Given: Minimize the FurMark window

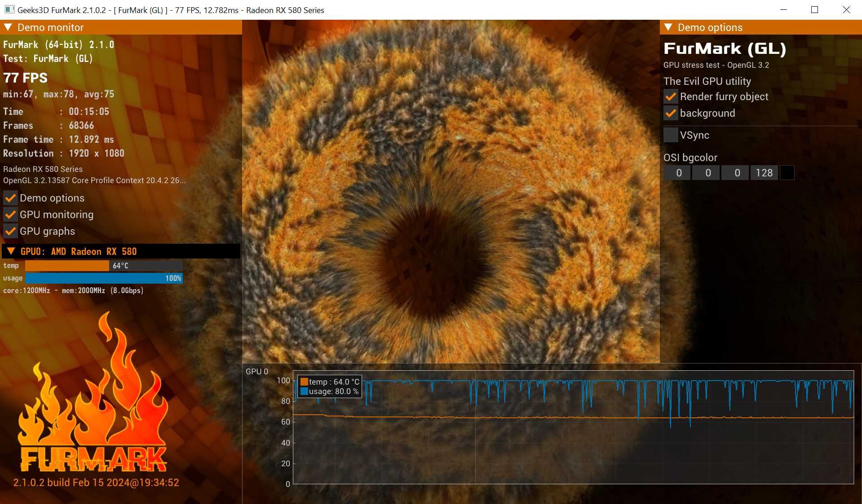Looking at the screenshot, I should click(783, 9).
